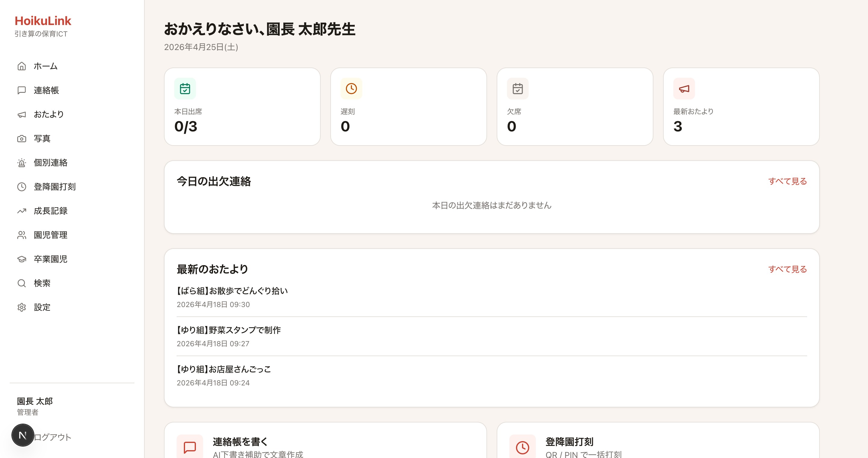Open 卒業園児 with the graduation cap icon
The image size is (868, 458).
pyautogui.click(x=22, y=259)
